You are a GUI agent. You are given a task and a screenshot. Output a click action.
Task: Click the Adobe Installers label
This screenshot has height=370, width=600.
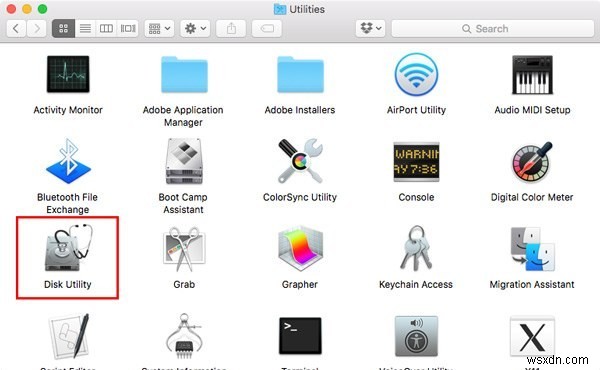[300, 110]
